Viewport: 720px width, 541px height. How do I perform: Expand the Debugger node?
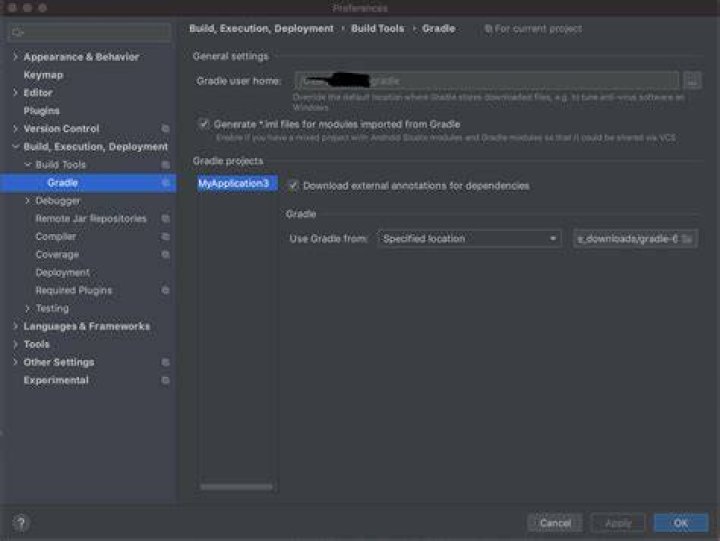pyautogui.click(x=28, y=201)
